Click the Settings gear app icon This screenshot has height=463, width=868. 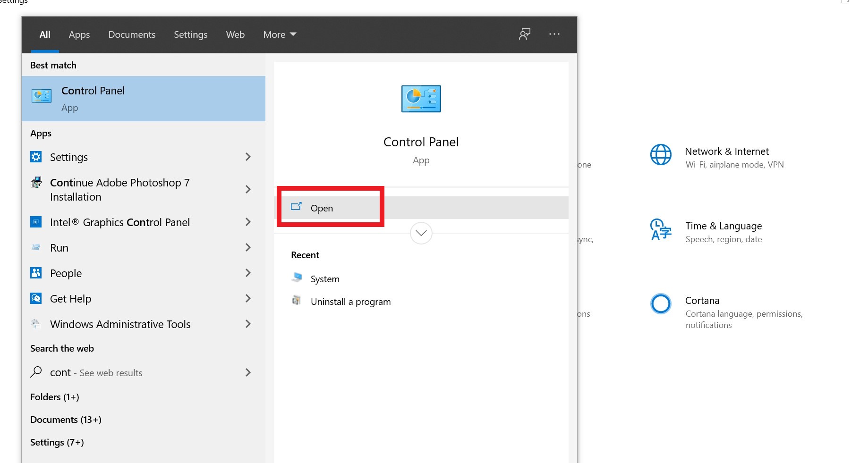point(36,157)
